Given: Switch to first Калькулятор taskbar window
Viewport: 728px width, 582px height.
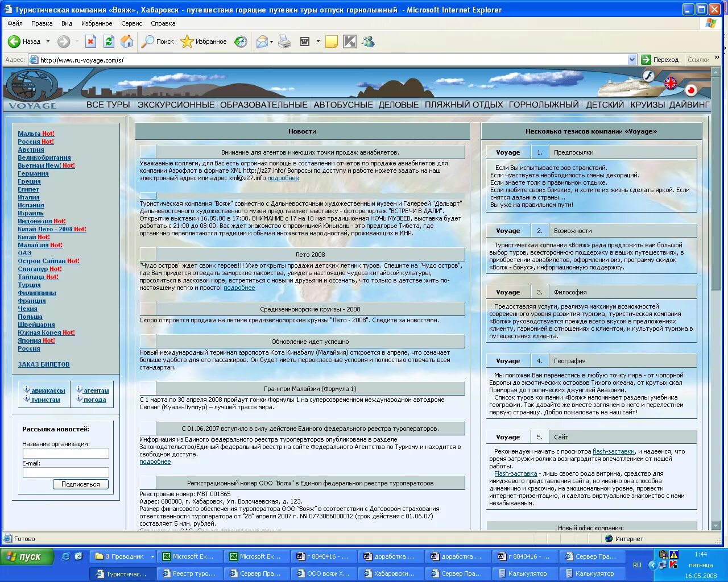Looking at the screenshot, I should pos(527,573).
